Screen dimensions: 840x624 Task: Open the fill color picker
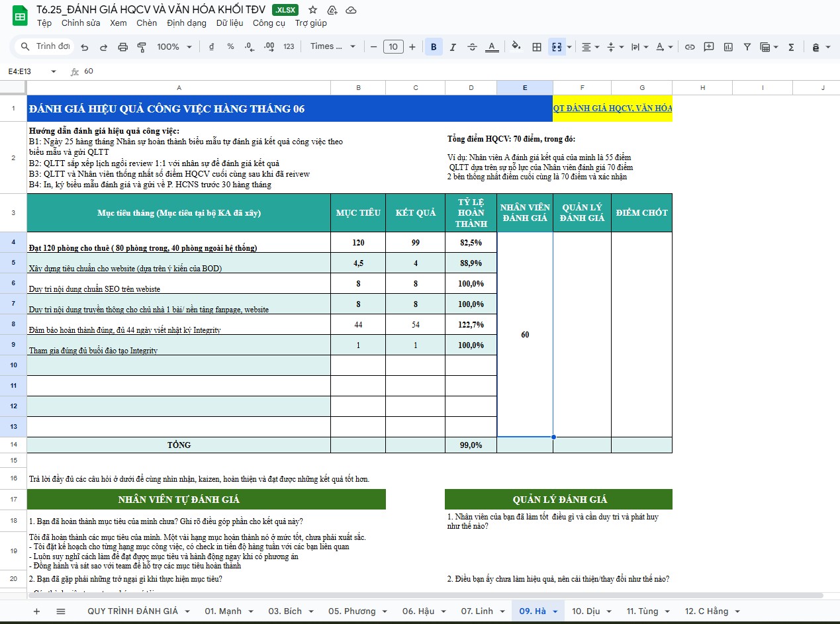point(516,47)
